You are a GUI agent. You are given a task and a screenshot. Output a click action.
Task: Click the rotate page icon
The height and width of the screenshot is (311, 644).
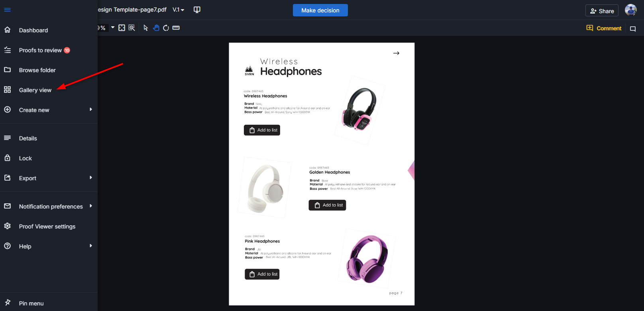166,28
